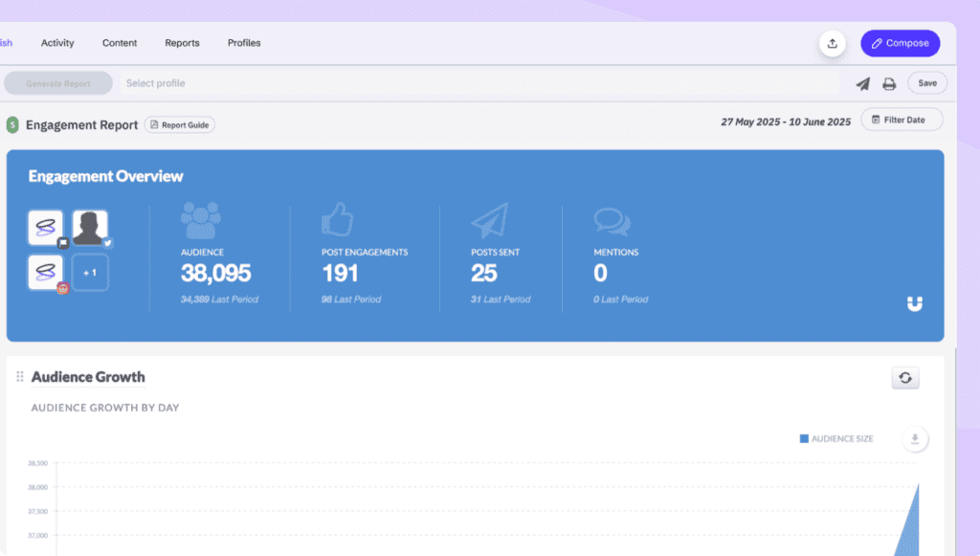Expand the +1 additional profiles tile
The image size is (980, 556).
(90, 273)
